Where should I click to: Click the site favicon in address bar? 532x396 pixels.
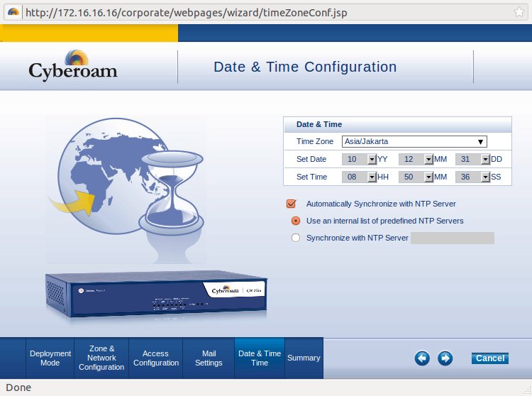[13, 13]
